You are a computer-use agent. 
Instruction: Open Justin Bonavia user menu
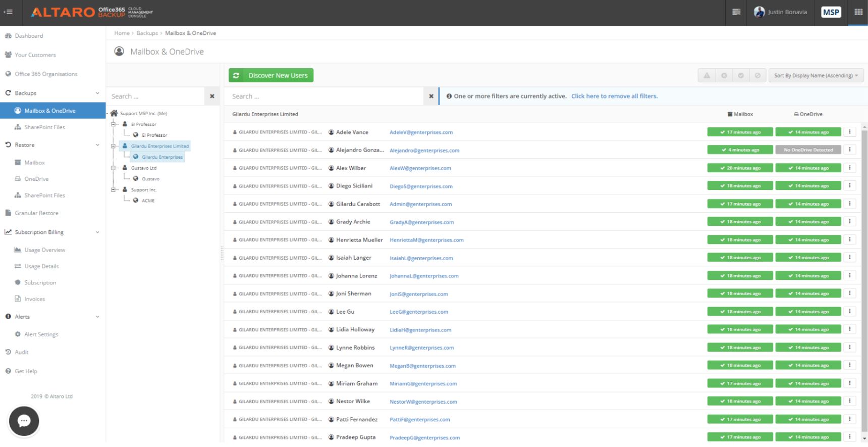tap(781, 12)
